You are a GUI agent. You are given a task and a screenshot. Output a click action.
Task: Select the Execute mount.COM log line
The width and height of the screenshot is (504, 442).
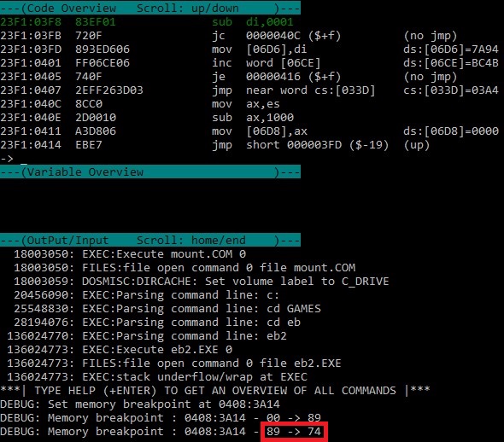tap(130, 254)
